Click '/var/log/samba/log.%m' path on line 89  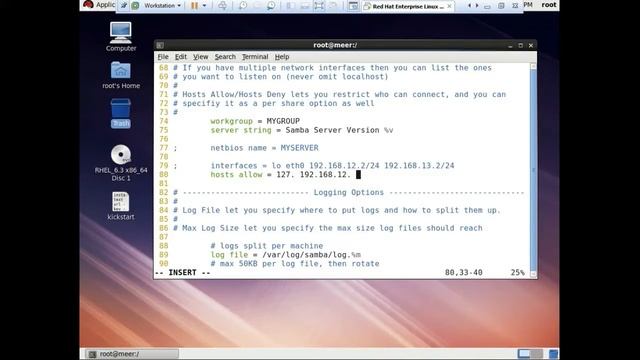point(311,255)
